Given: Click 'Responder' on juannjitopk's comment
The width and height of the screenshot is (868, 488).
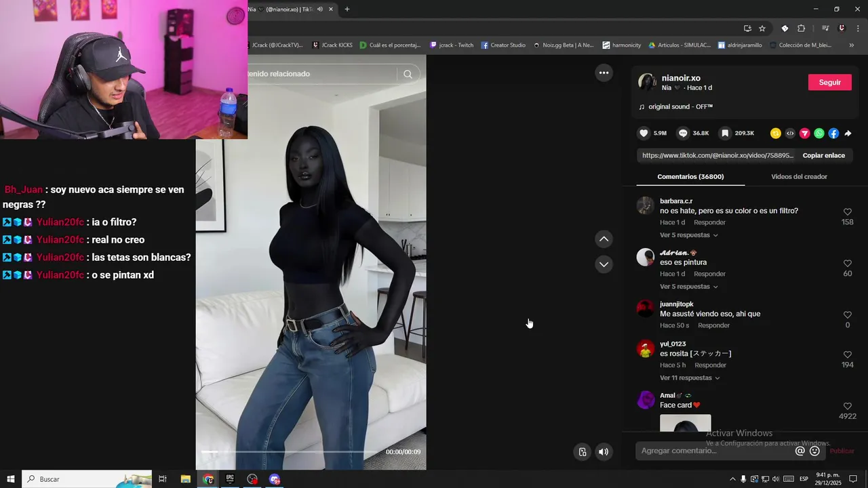Looking at the screenshot, I should pyautogui.click(x=713, y=325).
